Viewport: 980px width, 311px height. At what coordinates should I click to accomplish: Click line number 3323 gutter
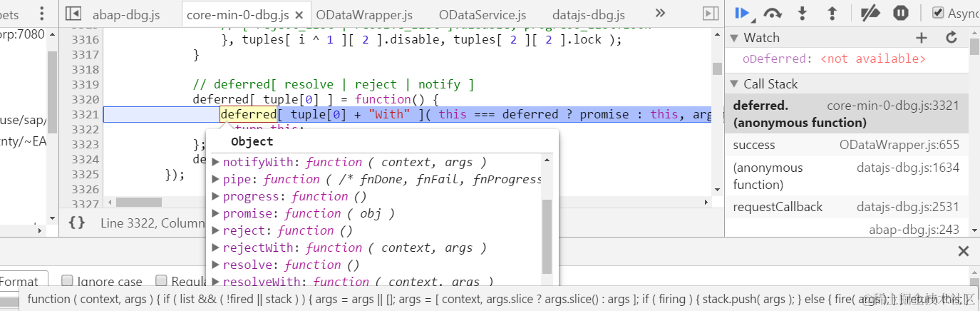point(85,144)
